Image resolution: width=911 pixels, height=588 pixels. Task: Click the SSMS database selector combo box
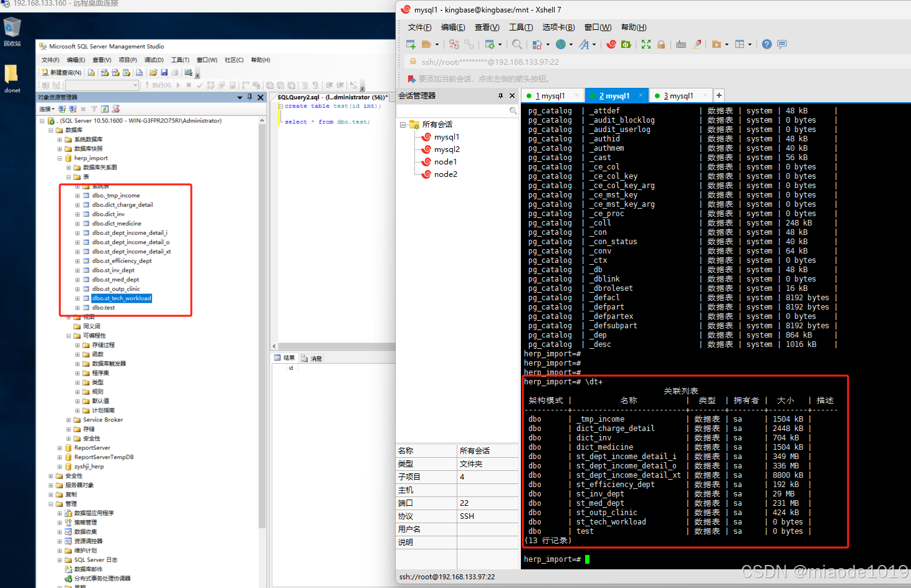point(102,85)
